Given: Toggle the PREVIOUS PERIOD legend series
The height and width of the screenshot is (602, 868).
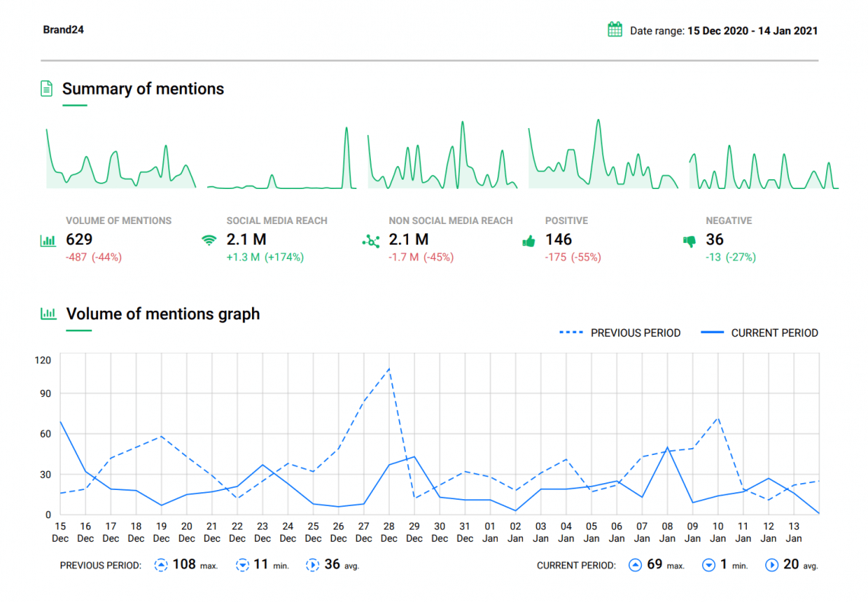Looking at the screenshot, I should [620, 333].
